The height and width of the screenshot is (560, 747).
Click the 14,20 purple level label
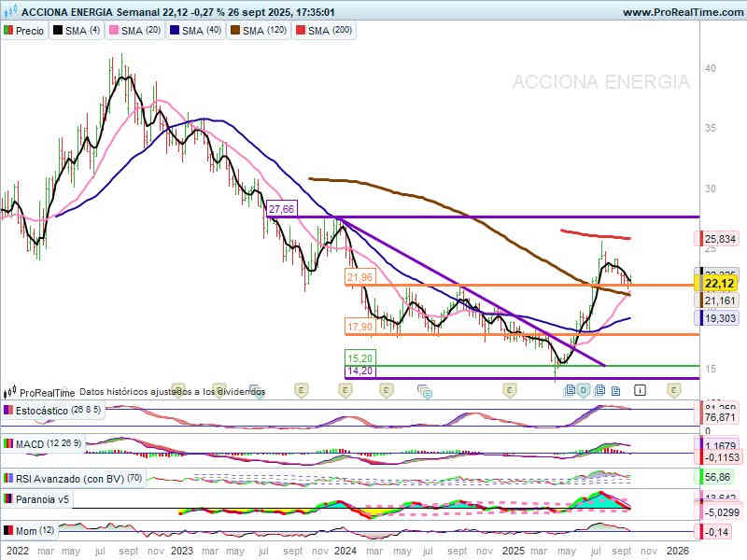pyautogui.click(x=359, y=371)
